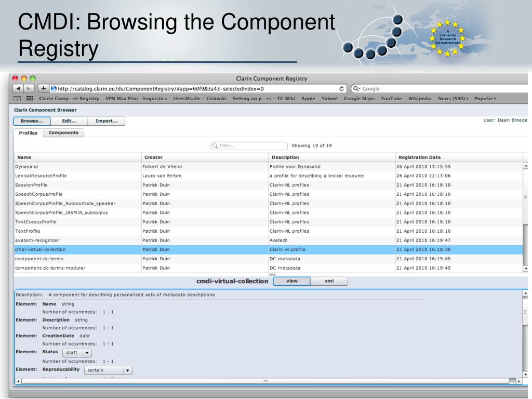This screenshot has height=399, width=532.
Task: Open the Reproducability certain dropdown
Action: click(x=108, y=370)
